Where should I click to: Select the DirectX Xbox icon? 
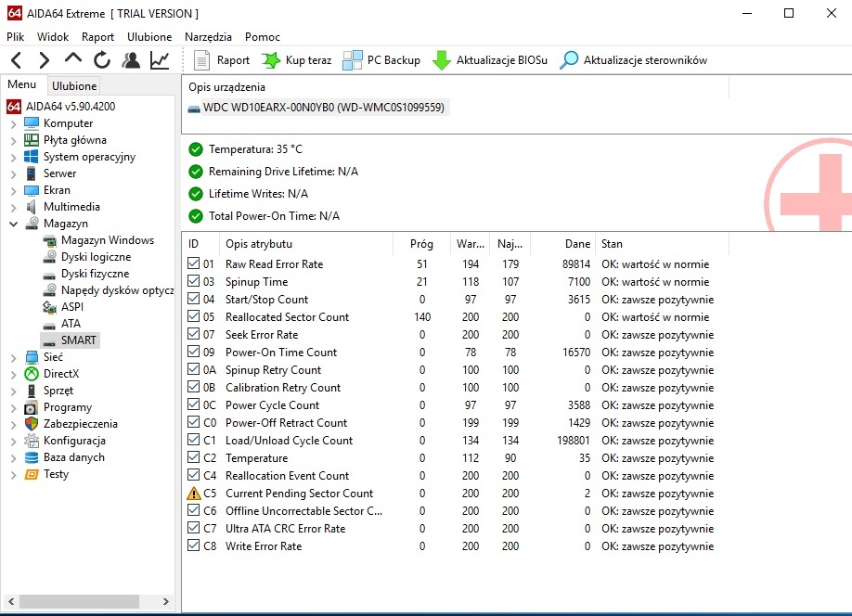tap(32, 374)
